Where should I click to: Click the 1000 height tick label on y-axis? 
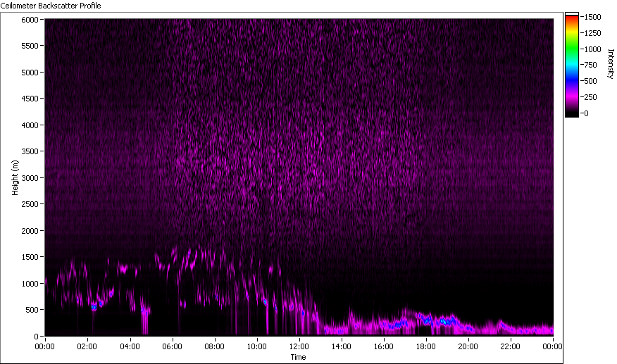point(30,283)
